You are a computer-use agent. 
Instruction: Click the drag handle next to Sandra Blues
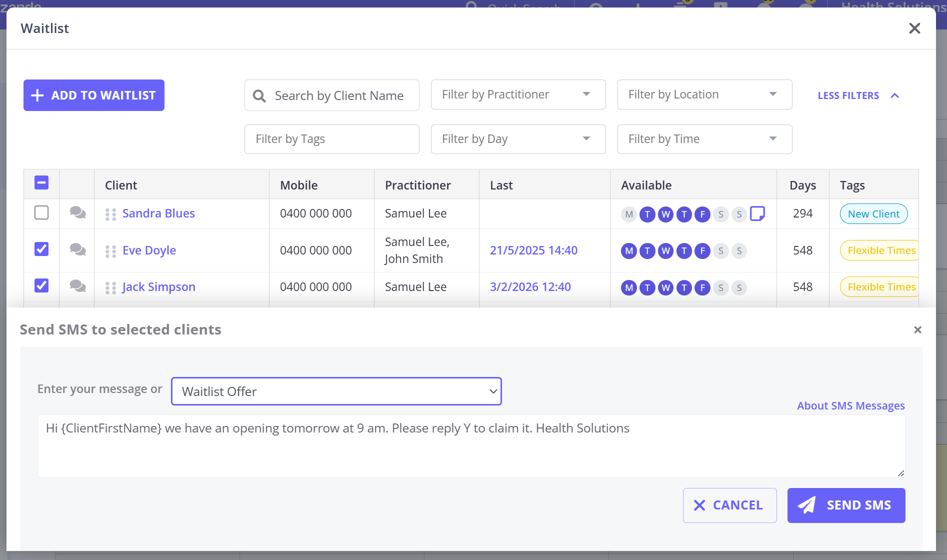110,214
